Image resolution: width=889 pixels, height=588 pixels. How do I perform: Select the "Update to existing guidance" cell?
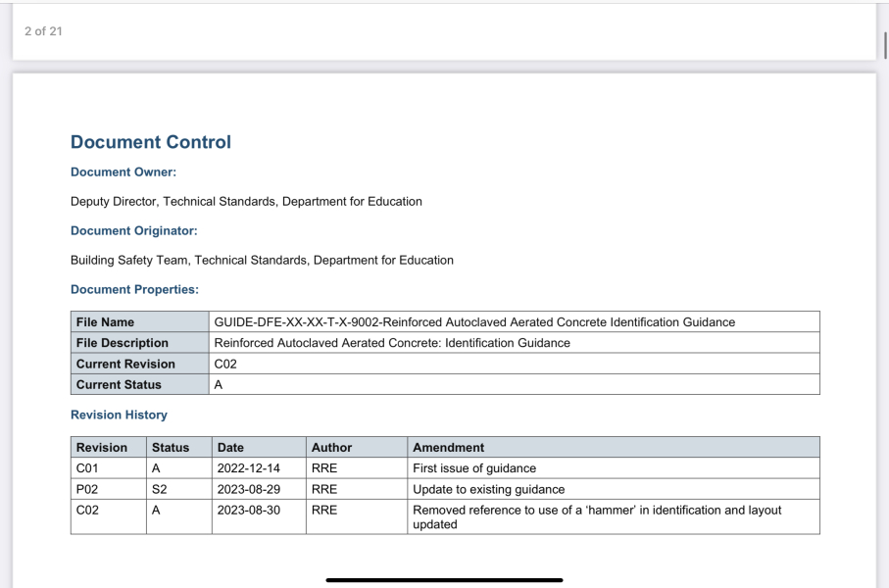[488, 489]
